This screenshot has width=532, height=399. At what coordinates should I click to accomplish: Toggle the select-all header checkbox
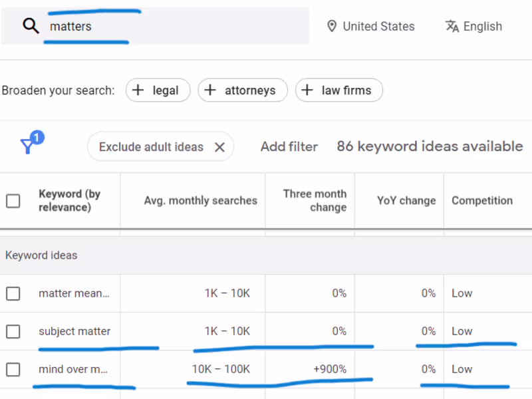click(13, 200)
